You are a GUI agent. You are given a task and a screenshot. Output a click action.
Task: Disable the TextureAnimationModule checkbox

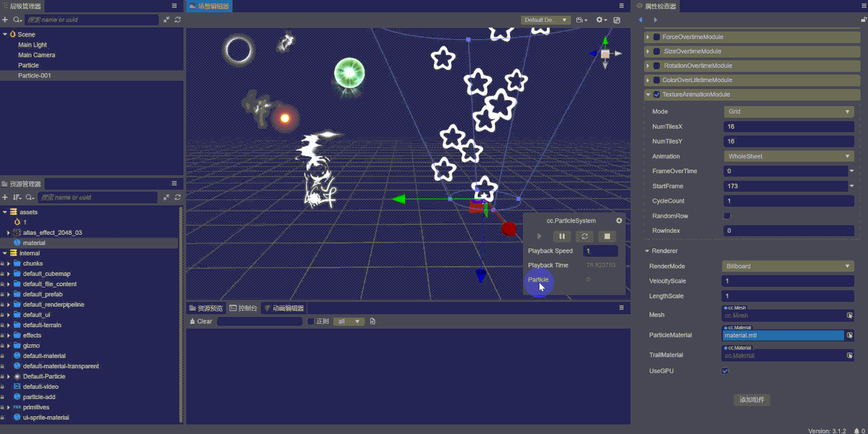click(x=656, y=94)
